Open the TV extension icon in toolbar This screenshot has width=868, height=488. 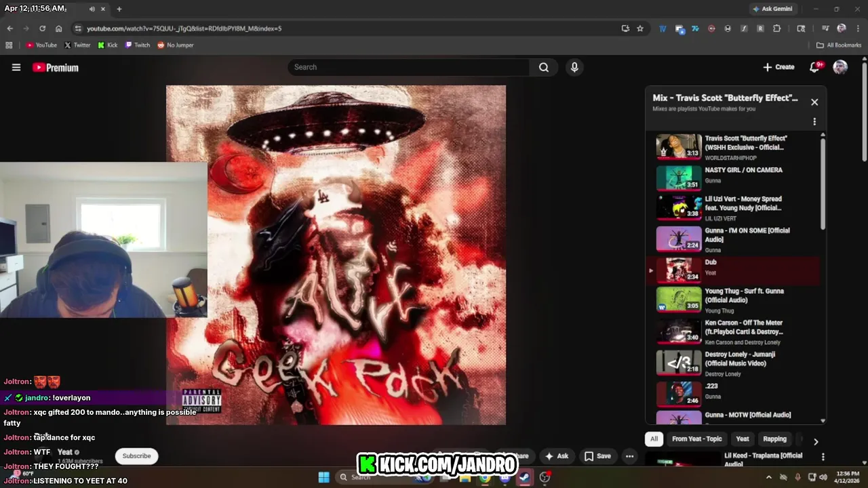click(x=663, y=28)
